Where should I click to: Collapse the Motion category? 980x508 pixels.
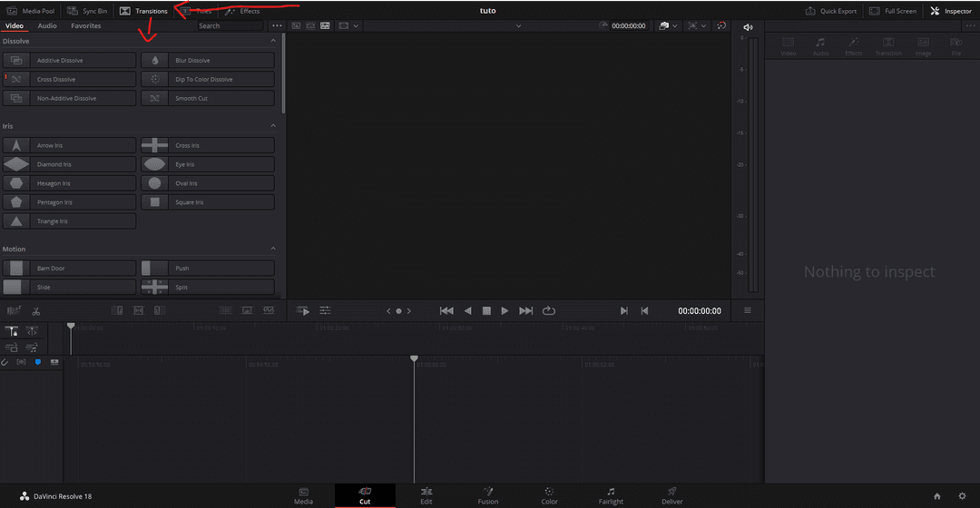(273, 249)
